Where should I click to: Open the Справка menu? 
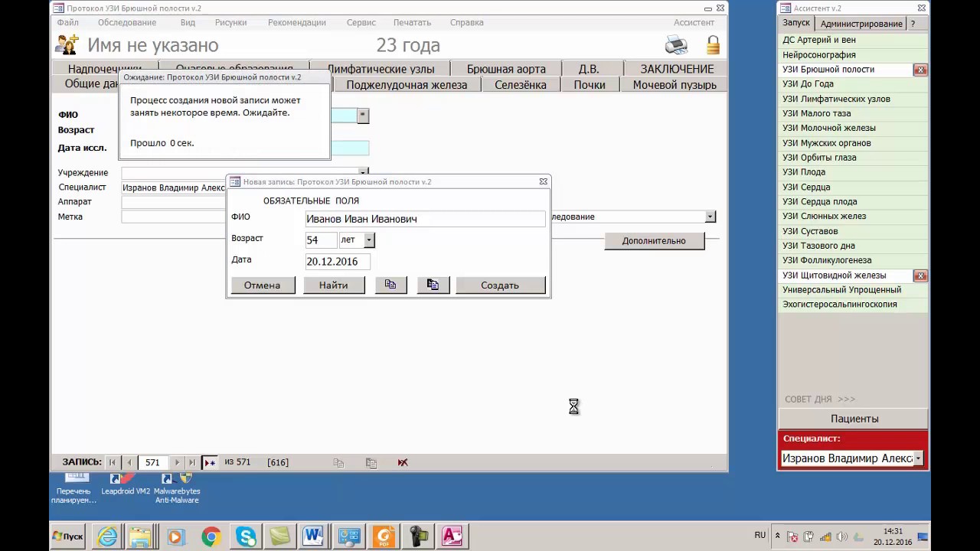(x=467, y=23)
